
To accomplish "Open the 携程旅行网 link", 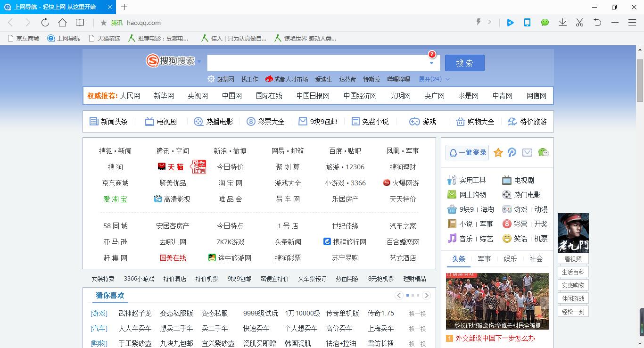I will pyautogui.click(x=349, y=242).
